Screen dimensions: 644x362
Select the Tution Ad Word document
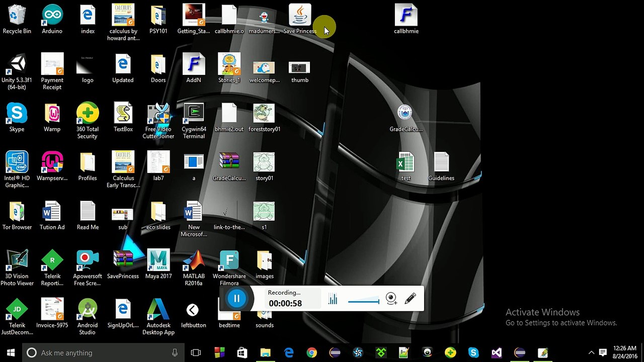(x=52, y=216)
